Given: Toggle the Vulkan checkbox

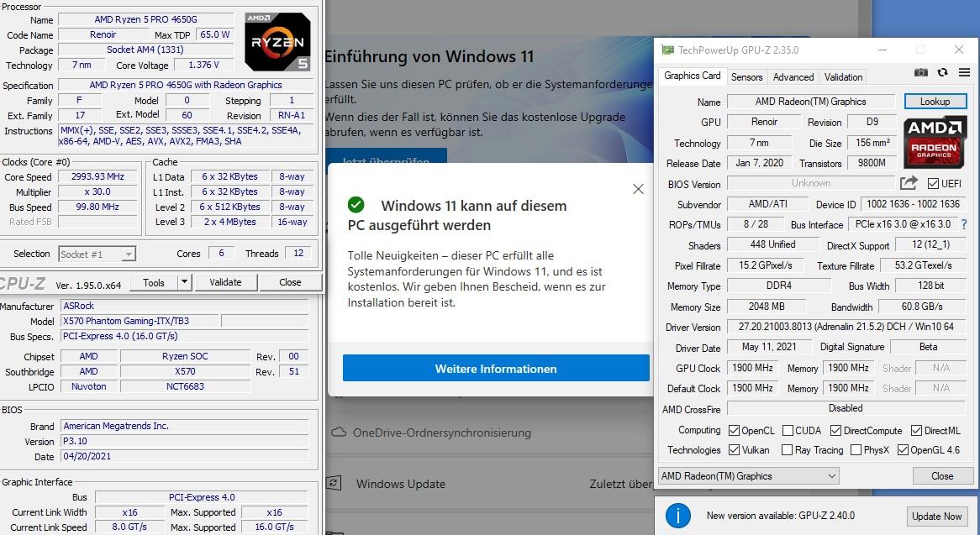Looking at the screenshot, I should 734,449.
